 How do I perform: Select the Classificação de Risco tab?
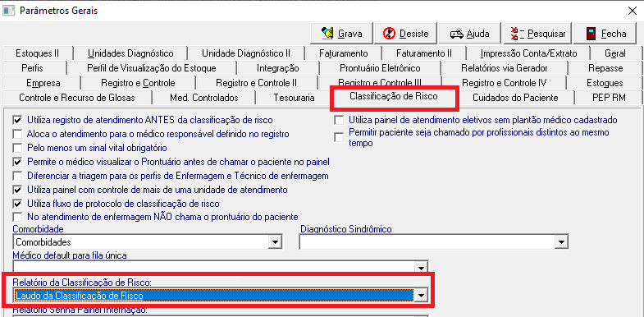(x=394, y=97)
